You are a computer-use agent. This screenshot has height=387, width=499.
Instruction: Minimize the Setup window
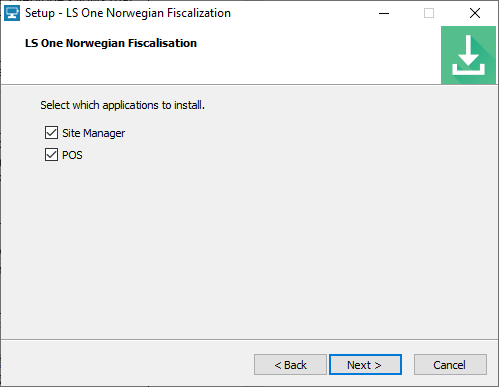[x=384, y=13]
